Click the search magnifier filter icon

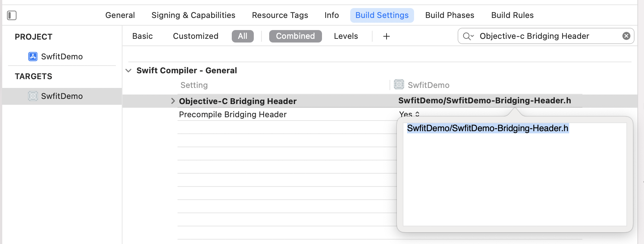pyautogui.click(x=468, y=36)
